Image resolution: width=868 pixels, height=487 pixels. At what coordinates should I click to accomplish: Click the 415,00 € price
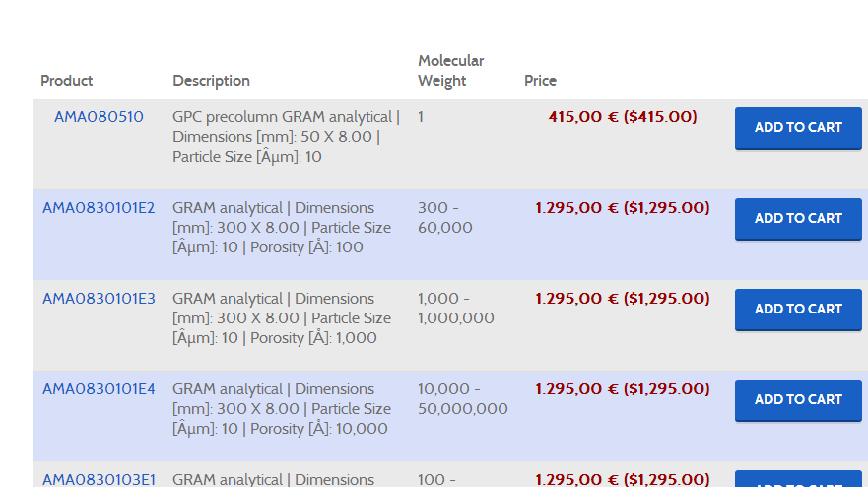click(622, 117)
